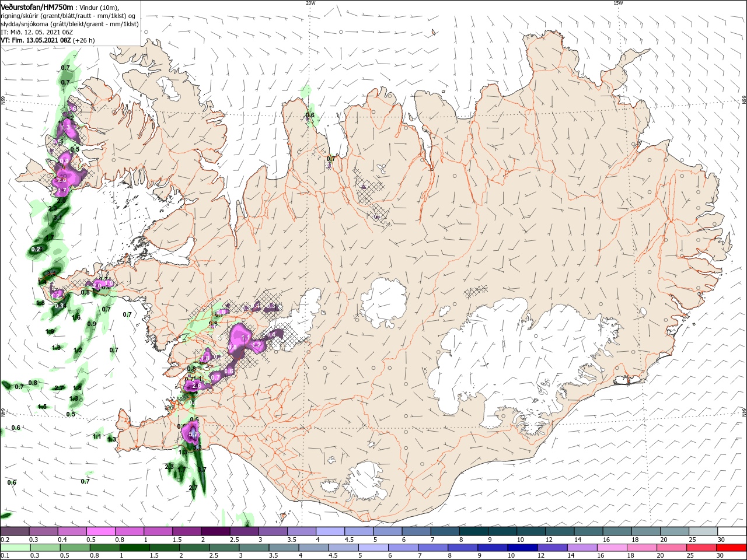Click the 'IT: Mið. 12. 05. 2021 06Z' line
The width and height of the screenshot is (747, 560).
[x=36, y=32]
